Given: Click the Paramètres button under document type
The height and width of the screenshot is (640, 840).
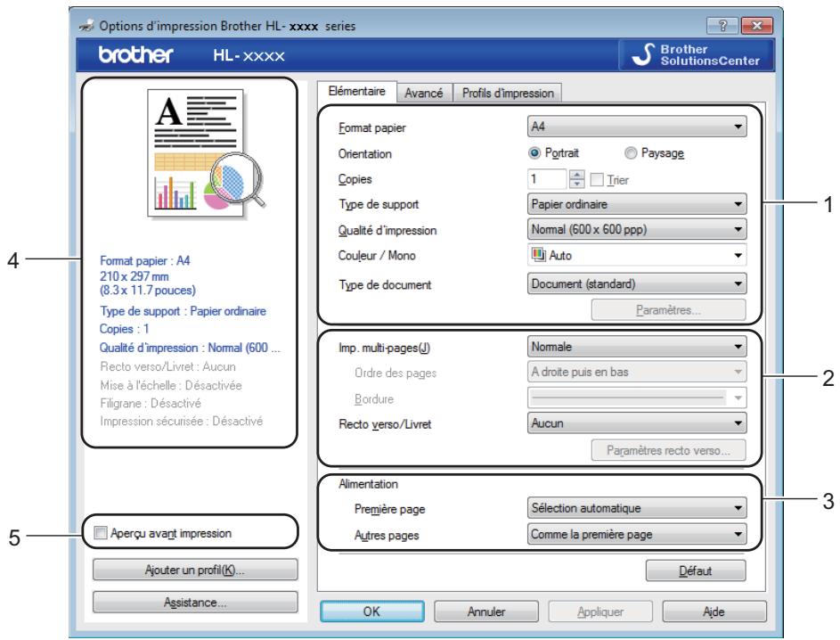Looking at the screenshot, I should coord(668,310).
